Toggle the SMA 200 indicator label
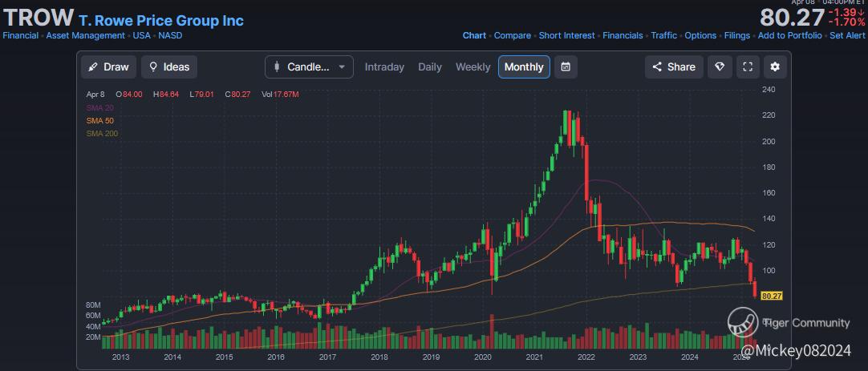868x371 pixels. pyautogui.click(x=102, y=133)
